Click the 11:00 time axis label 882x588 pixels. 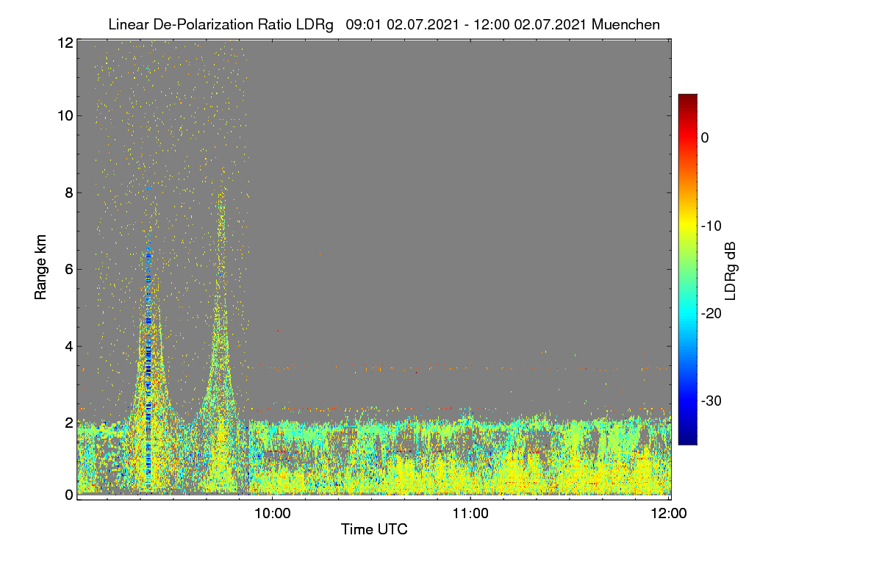[x=470, y=514]
